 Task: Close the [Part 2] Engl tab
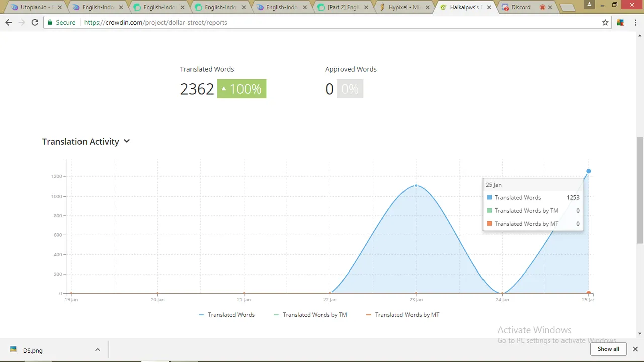tap(366, 8)
